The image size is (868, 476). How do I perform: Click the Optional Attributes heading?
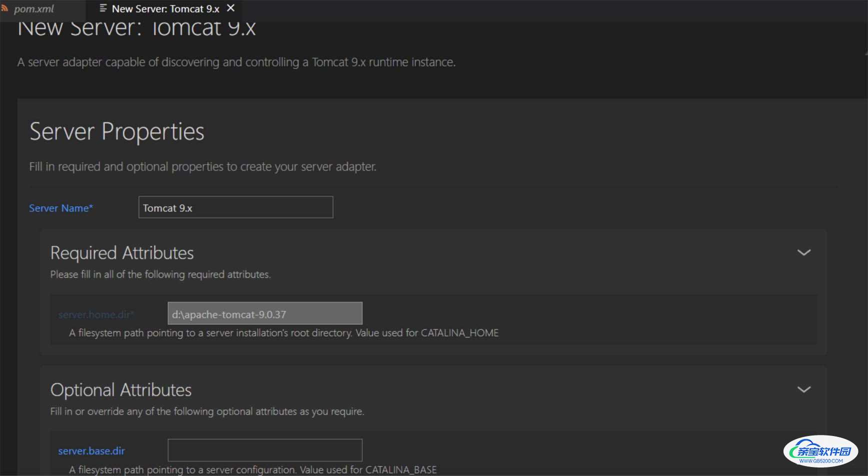[121, 390]
